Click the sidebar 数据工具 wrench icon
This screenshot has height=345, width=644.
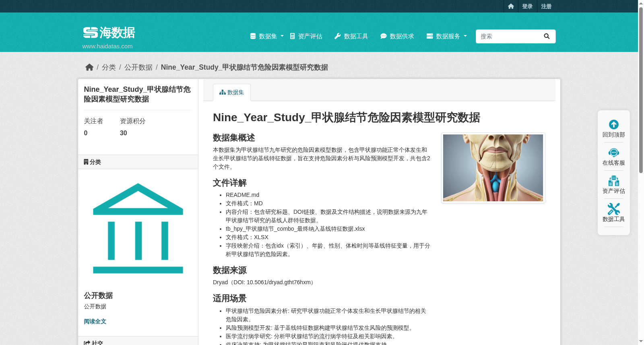point(614,209)
